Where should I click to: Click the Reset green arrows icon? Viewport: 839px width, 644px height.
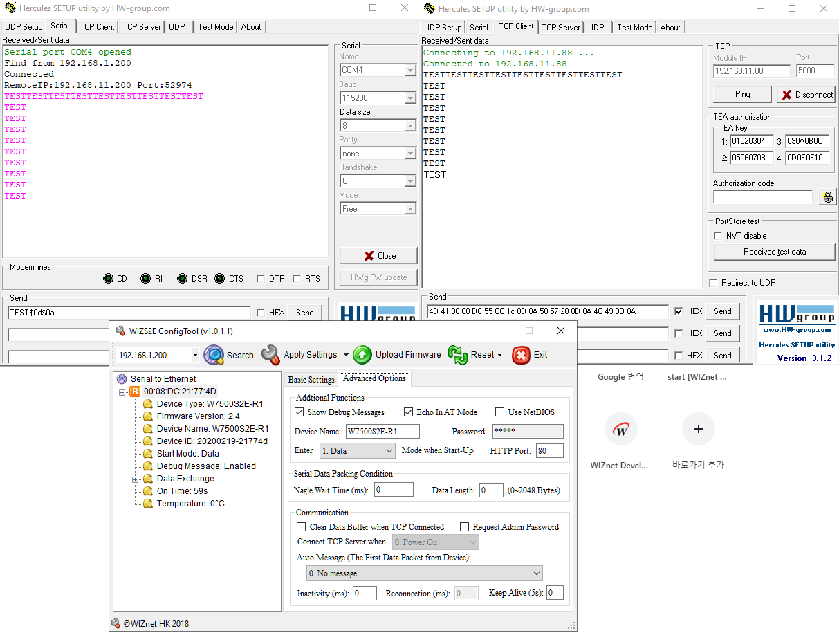458,355
